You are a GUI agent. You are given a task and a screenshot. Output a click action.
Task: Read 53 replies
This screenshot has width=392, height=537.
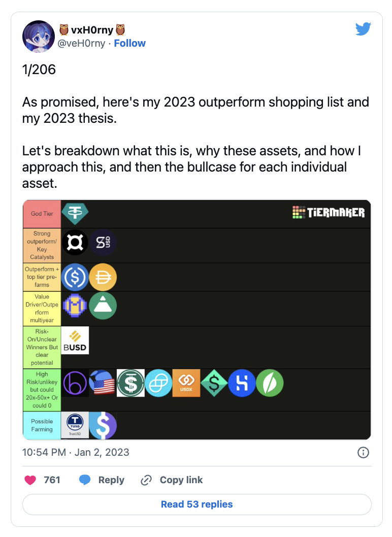click(197, 505)
